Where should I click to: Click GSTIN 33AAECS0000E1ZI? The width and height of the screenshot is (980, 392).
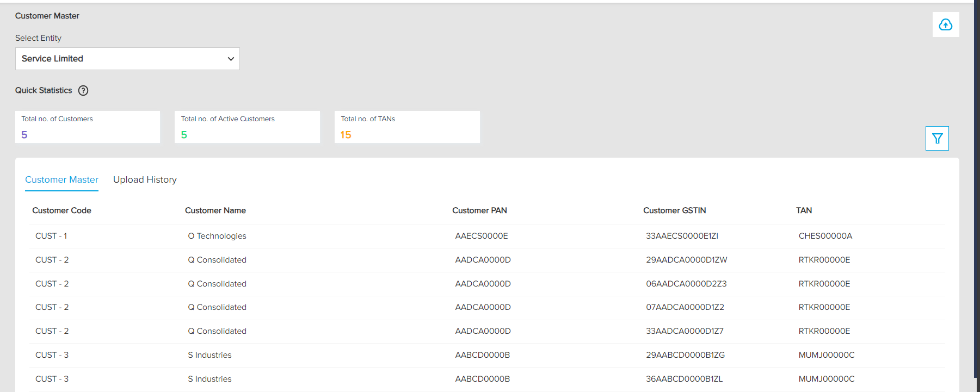(x=682, y=236)
